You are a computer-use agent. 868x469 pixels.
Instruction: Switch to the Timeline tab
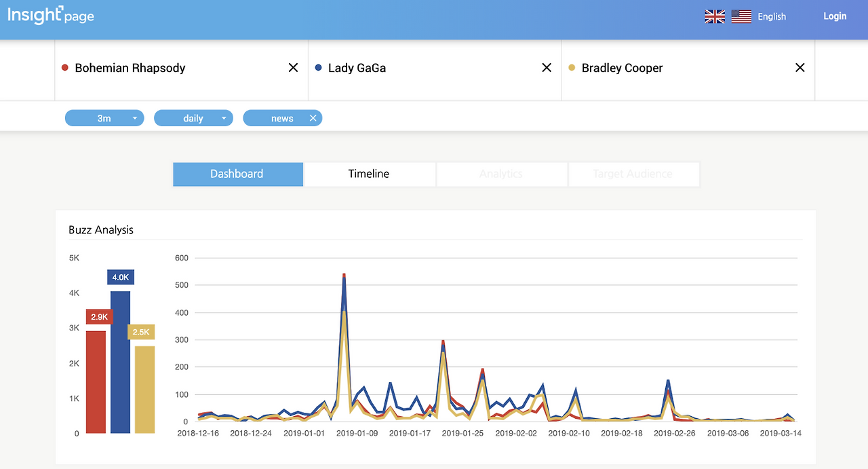[369, 174]
